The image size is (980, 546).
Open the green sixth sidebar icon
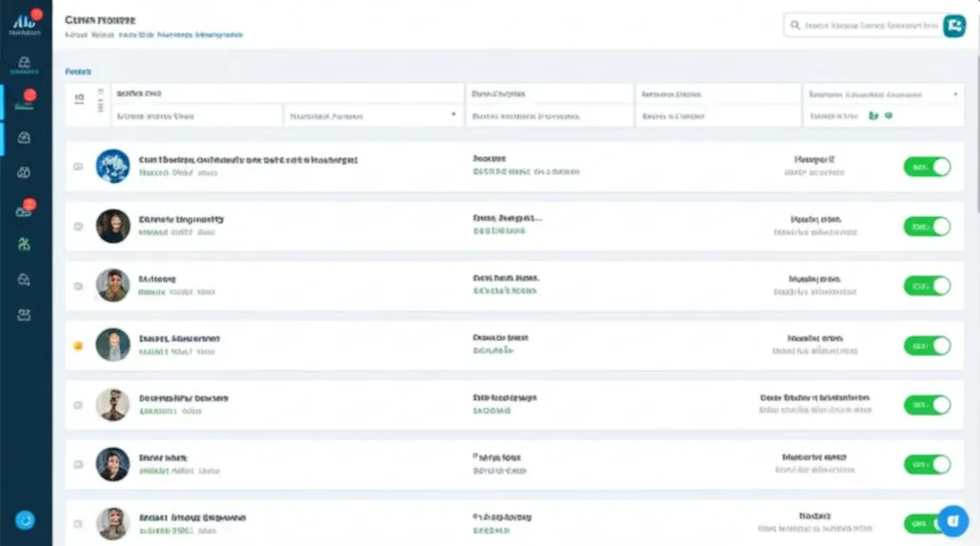tap(25, 244)
